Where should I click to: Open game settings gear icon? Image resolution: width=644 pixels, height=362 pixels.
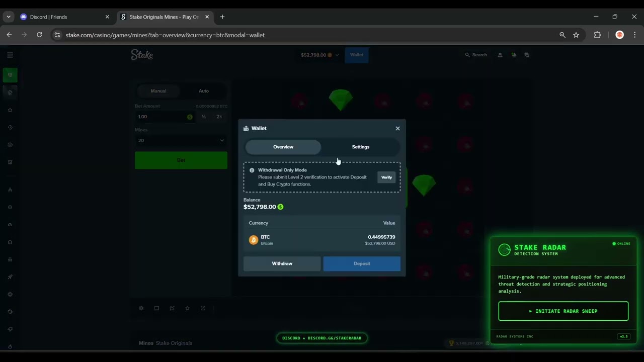(x=141, y=308)
